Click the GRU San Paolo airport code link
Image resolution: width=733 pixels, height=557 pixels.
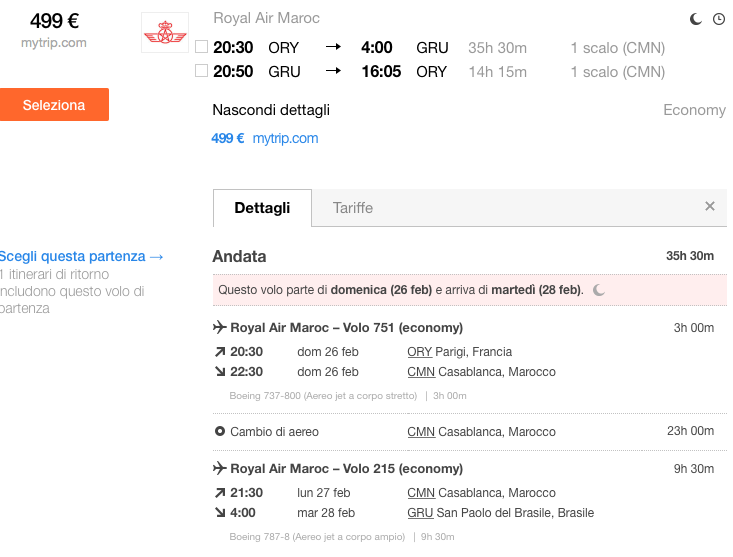(x=420, y=513)
